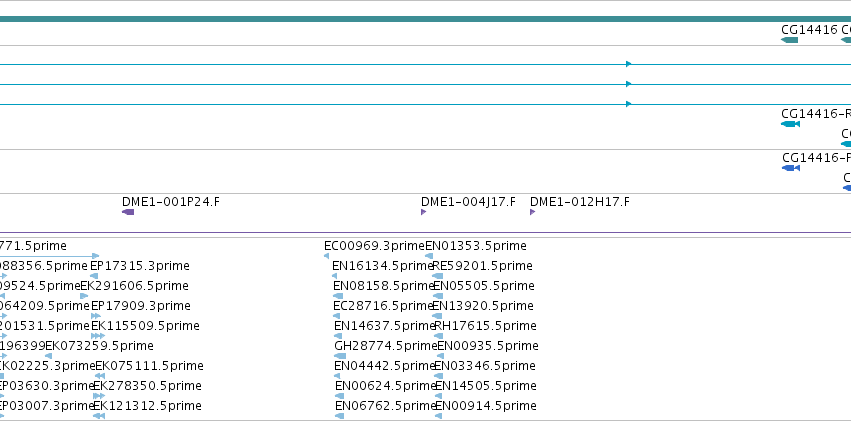This screenshot has height=421, width=851.
Task: Click the arrow glyph under EN08158.5prime
Action: [x=338, y=296]
